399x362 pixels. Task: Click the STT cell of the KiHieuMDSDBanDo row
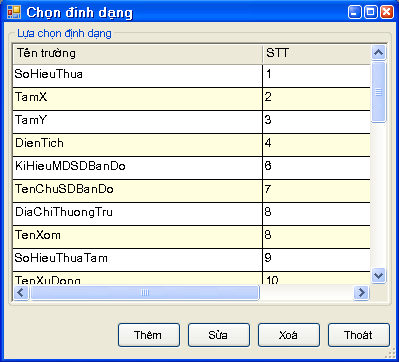tap(316, 168)
